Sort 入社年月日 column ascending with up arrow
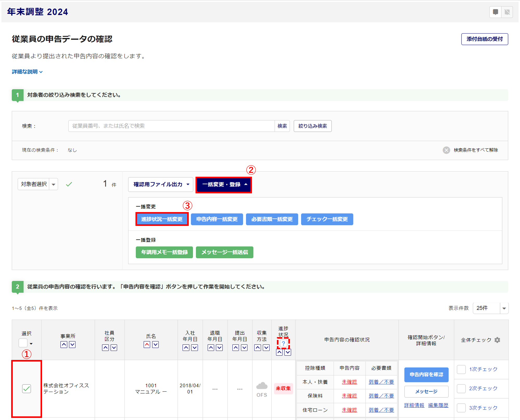Viewport: 520px width, 420px height. point(186,348)
